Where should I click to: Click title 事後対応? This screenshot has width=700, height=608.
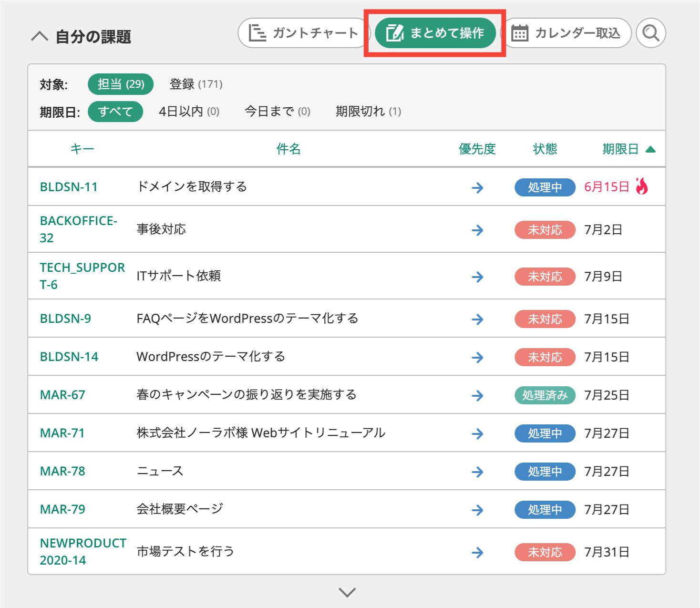[161, 229]
